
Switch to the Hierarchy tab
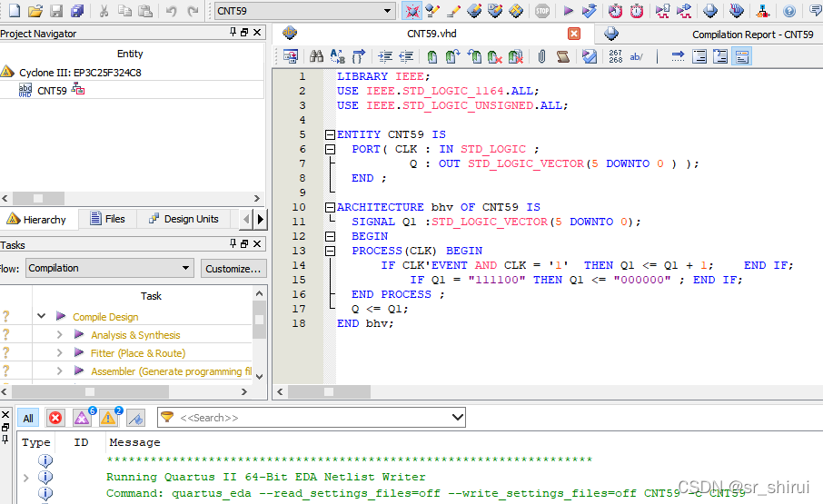click(36, 219)
